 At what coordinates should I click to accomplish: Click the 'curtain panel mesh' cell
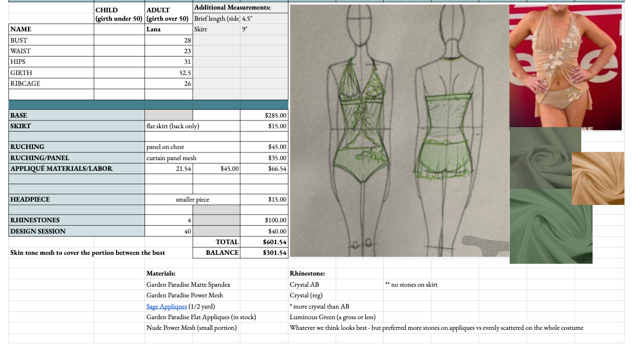(x=192, y=158)
